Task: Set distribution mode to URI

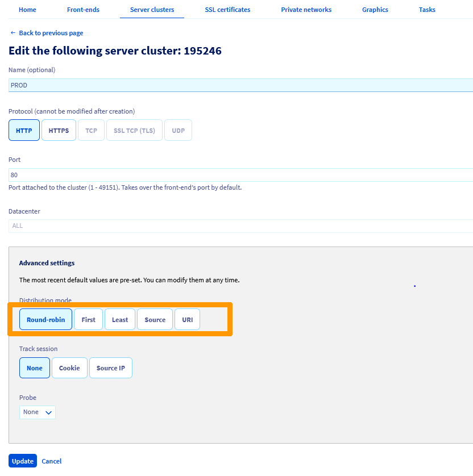Action: tap(187, 320)
